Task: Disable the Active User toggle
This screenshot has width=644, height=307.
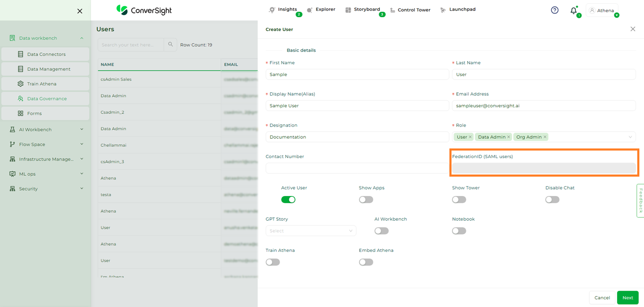Action: click(x=288, y=200)
